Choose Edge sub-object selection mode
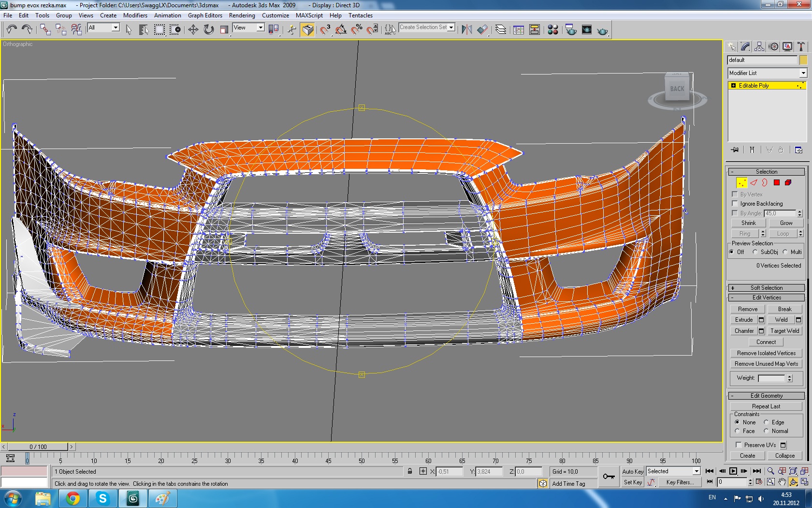 pos(754,183)
